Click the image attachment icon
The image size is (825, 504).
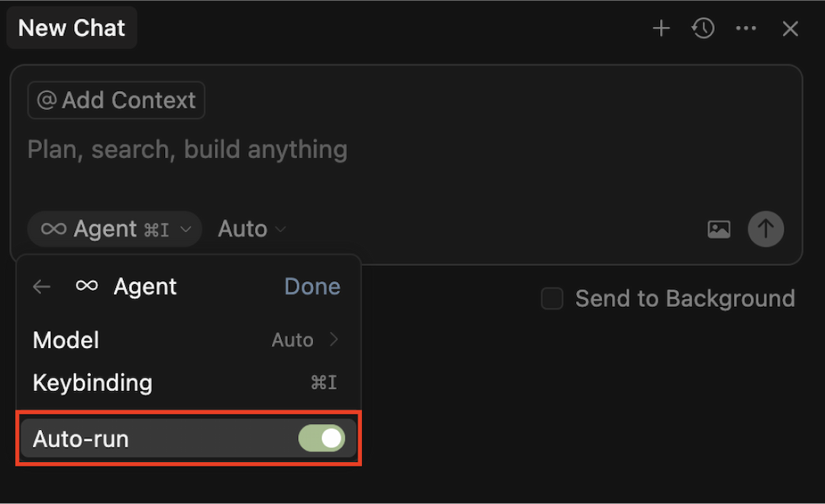tap(719, 229)
